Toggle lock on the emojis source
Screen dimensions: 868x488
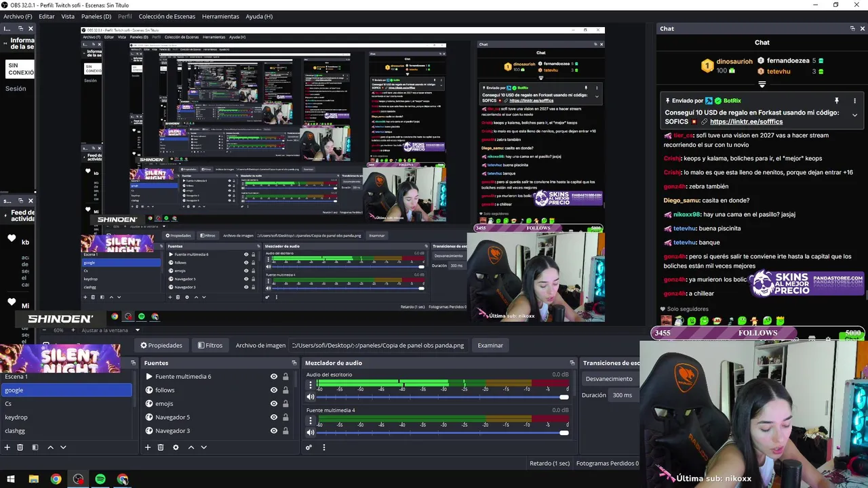(x=285, y=404)
